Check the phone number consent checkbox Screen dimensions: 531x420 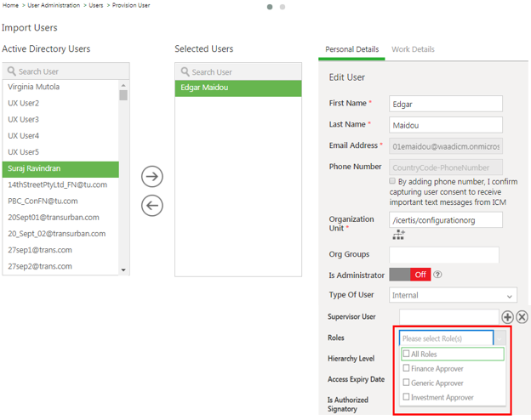[x=392, y=182]
